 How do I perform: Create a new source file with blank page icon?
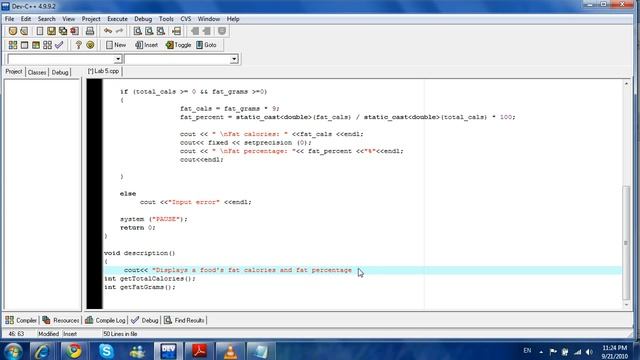[x=40, y=31]
